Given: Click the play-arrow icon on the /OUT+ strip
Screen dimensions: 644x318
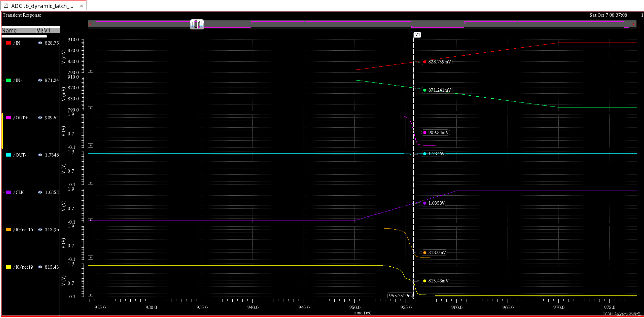Looking at the screenshot, I should [91, 145].
